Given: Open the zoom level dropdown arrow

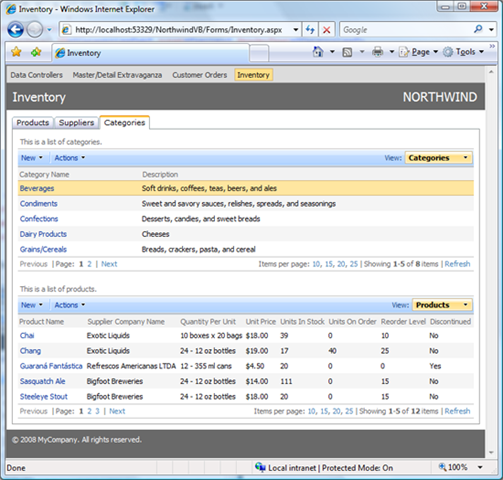Looking at the screenshot, I should click(x=480, y=467).
